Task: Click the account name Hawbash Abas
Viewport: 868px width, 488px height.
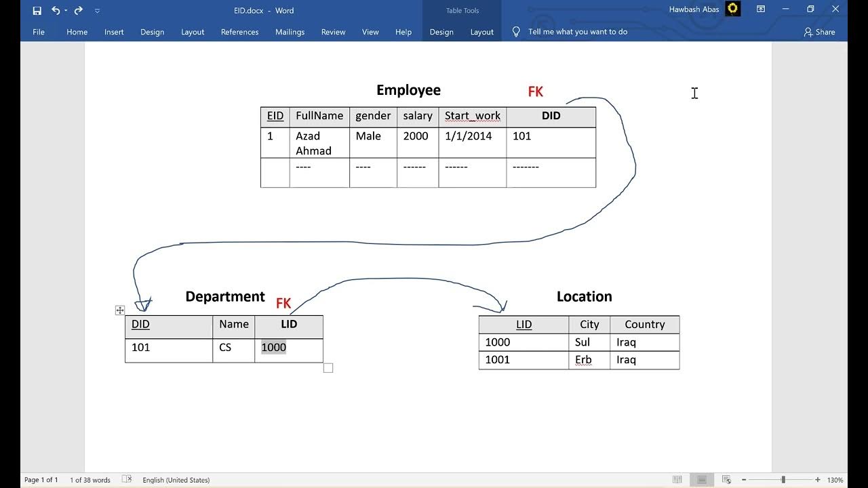Action: point(694,9)
